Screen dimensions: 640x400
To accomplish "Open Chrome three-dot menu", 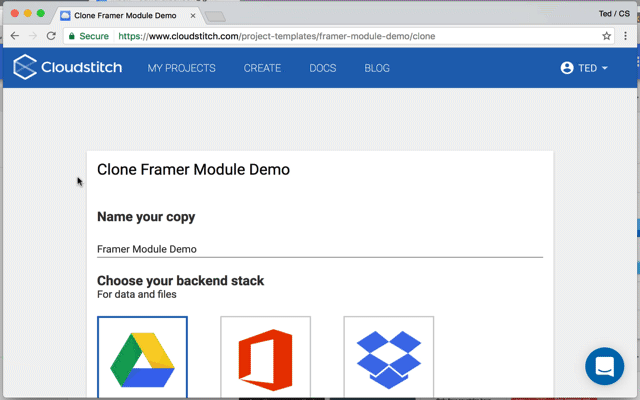I will (625, 36).
